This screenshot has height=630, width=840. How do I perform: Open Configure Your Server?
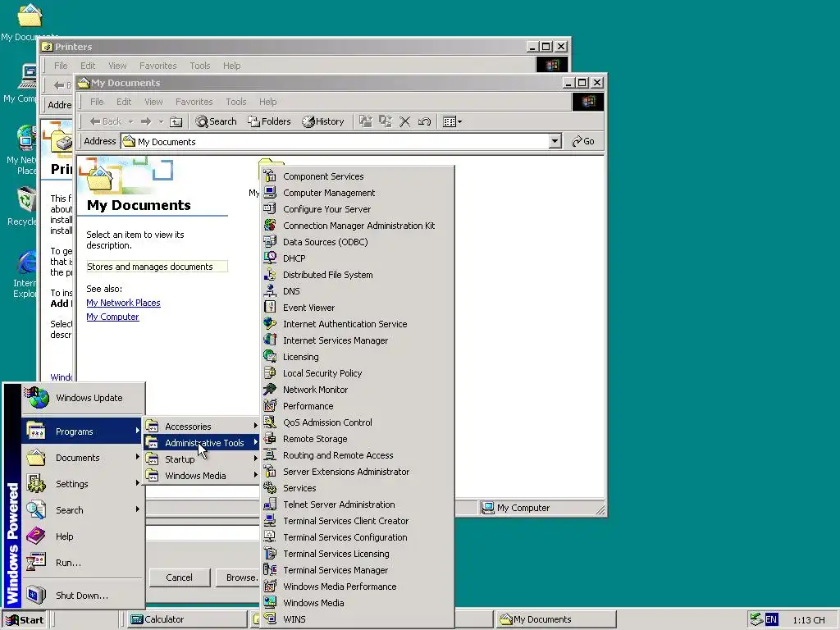[x=358, y=209]
